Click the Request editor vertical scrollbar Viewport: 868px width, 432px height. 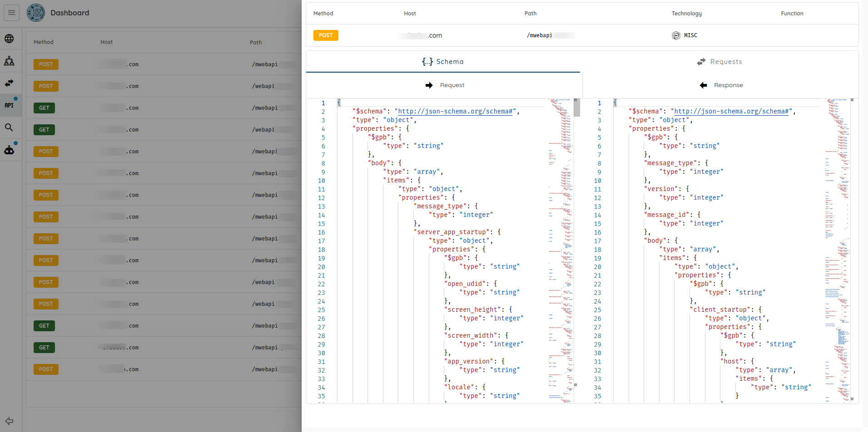coord(577,108)
